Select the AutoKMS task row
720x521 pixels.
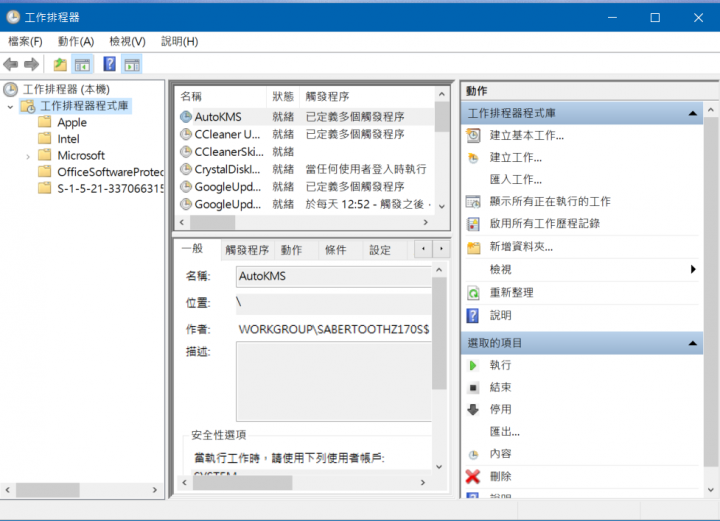(305, 117)
